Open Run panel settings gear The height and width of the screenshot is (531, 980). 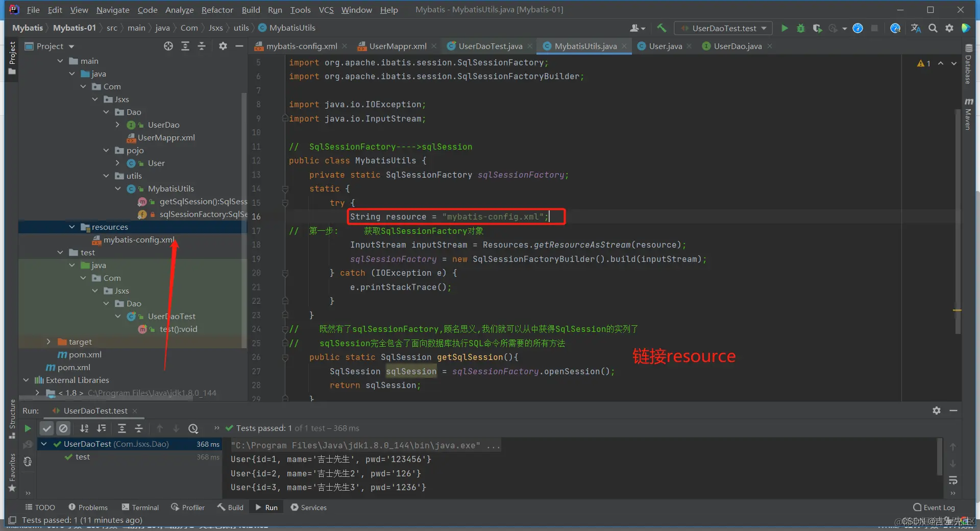click(x=937, y=411)
